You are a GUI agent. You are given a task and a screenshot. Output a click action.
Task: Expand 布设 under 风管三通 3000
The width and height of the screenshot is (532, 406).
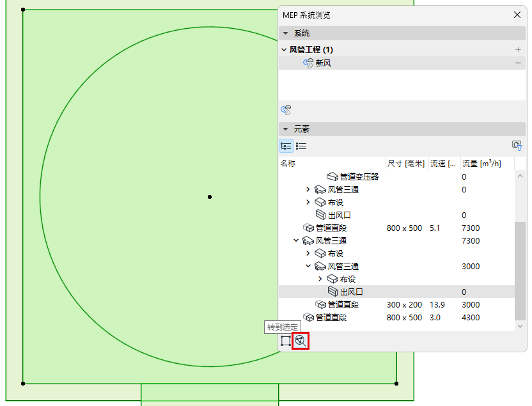(x=320, y=279)
